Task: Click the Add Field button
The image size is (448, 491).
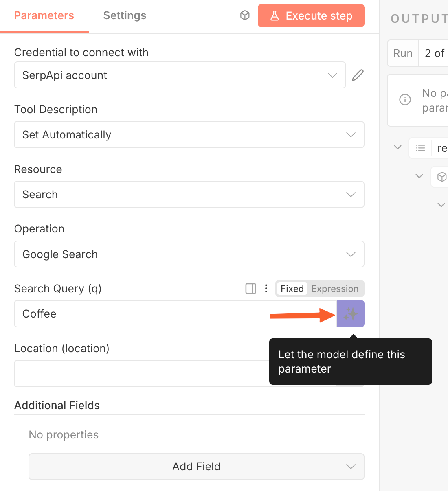Action: click(x=196, y=467)
